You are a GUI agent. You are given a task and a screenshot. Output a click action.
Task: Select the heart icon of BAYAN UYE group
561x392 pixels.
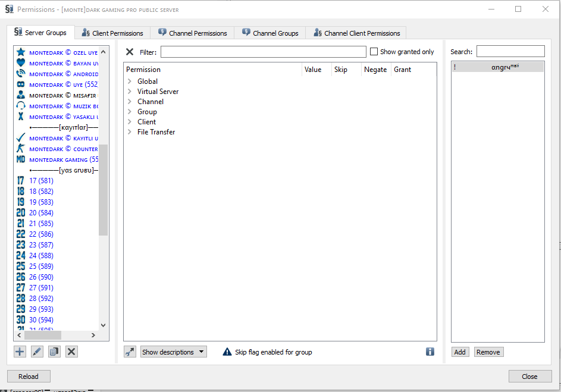click(21, 63)
